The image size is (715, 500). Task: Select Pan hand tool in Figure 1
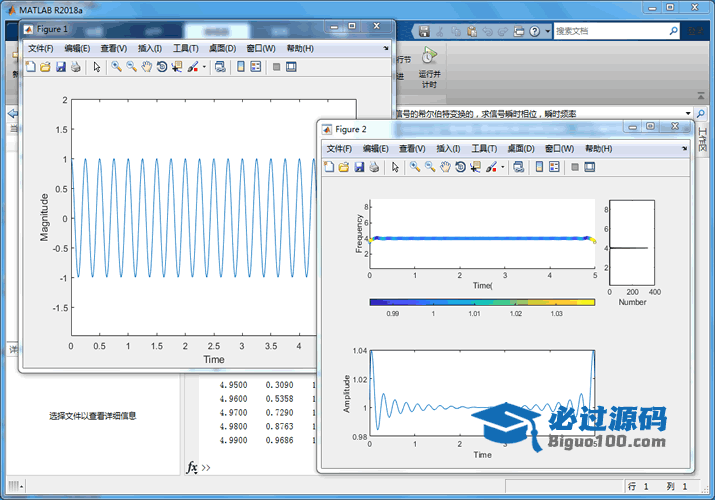pyautogui.click(x=146, y=67)
